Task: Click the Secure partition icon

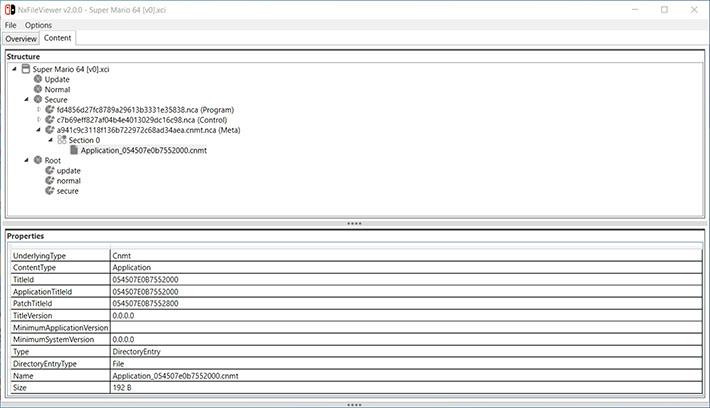Action: [x=38, y=99]
